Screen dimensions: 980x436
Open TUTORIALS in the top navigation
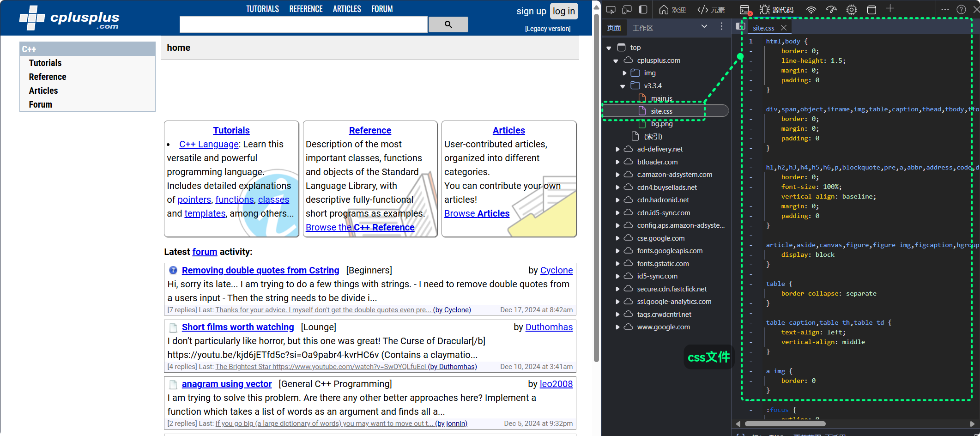(262, 9)
